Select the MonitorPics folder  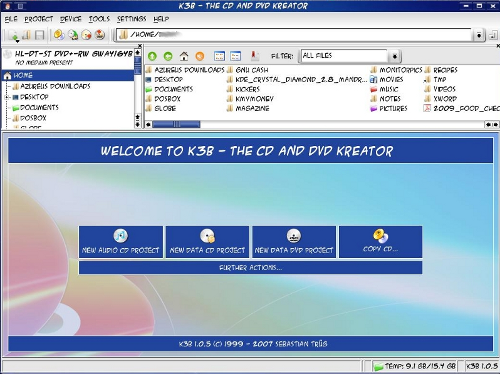(x=396, y=70)
